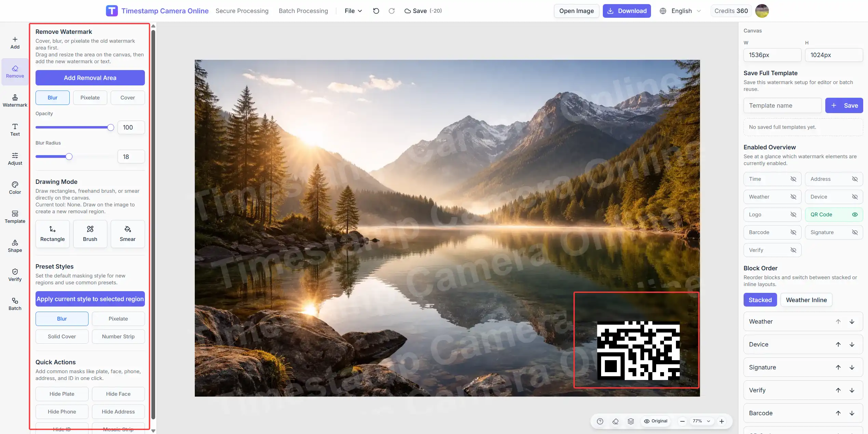Apply current style to selected region

[x=90, y=299]
